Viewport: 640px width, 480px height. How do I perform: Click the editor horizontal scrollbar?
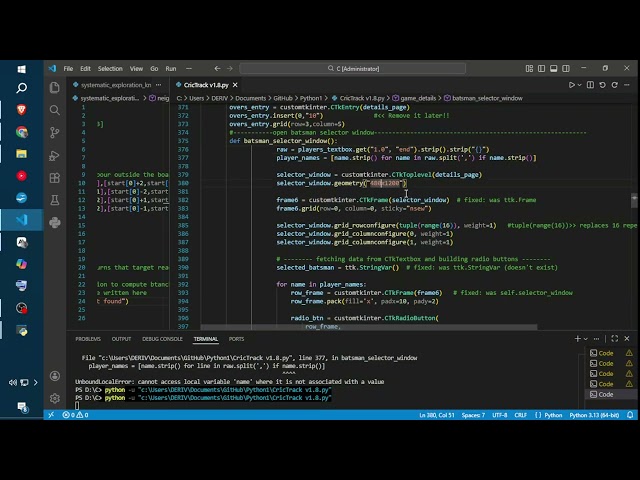369,327
